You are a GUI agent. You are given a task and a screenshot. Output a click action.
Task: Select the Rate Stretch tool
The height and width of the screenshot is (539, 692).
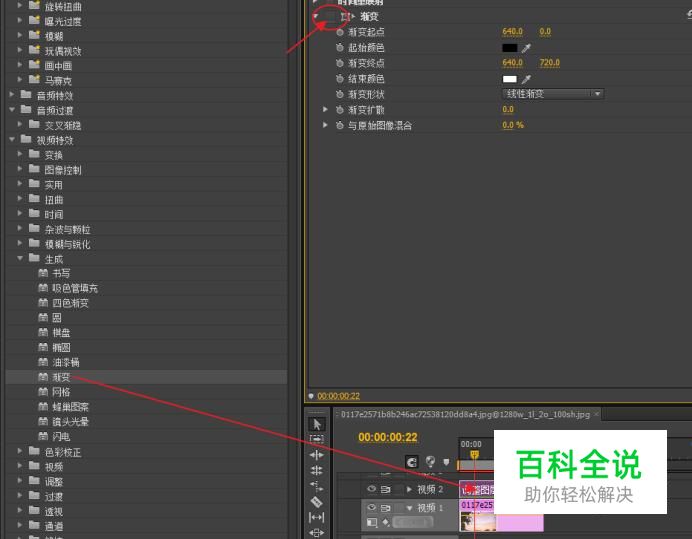point(316,486)
